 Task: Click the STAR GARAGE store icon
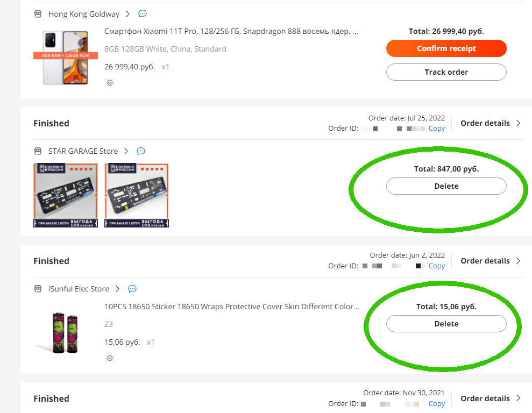coord(38,151)
